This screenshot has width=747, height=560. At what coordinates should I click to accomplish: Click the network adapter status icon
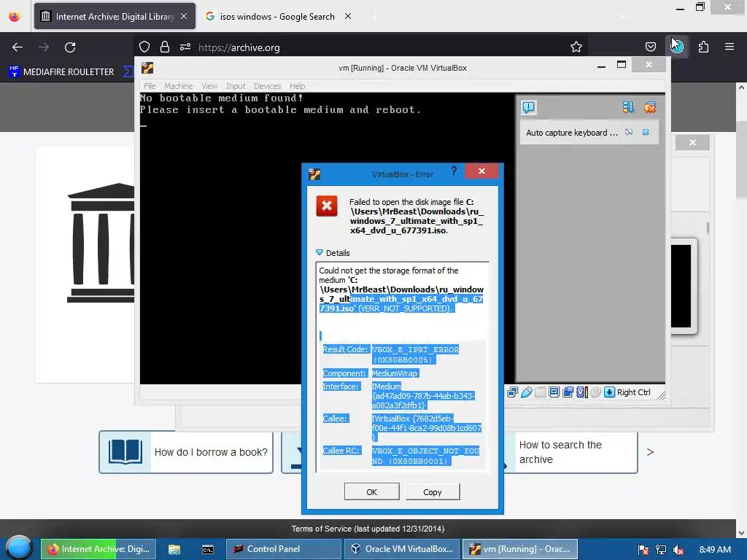(513, 392)
